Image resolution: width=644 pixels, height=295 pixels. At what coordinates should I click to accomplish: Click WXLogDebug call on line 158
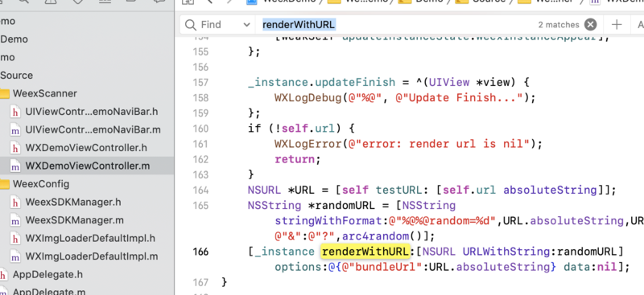[x=308, y=97]
